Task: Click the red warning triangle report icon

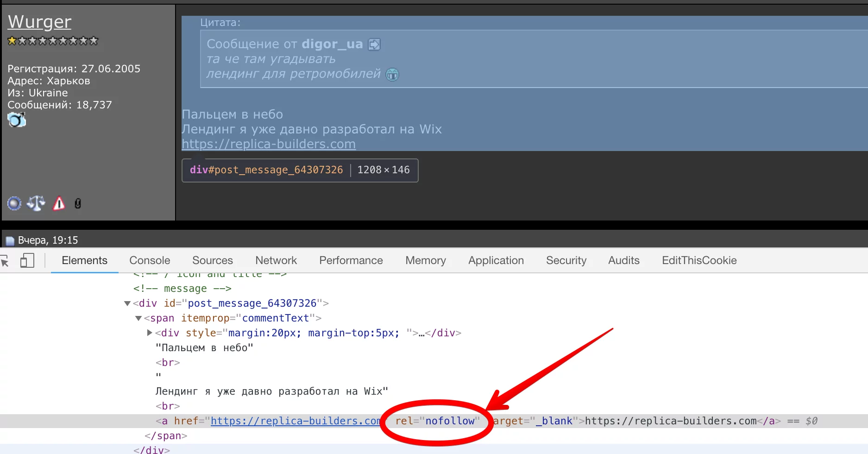Action: (x=58, y=203)
